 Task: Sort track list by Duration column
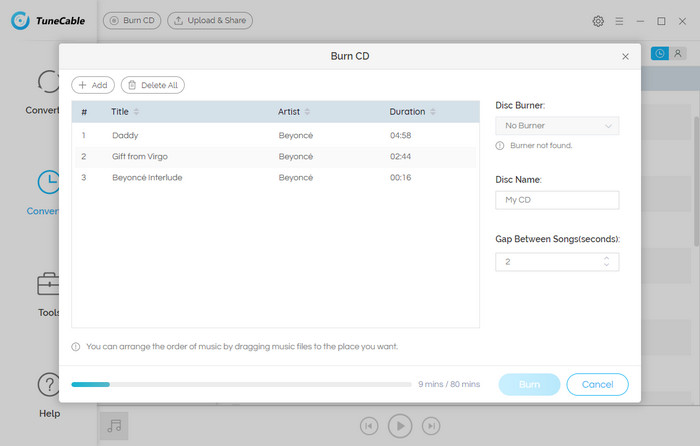(x=433, y=112)
